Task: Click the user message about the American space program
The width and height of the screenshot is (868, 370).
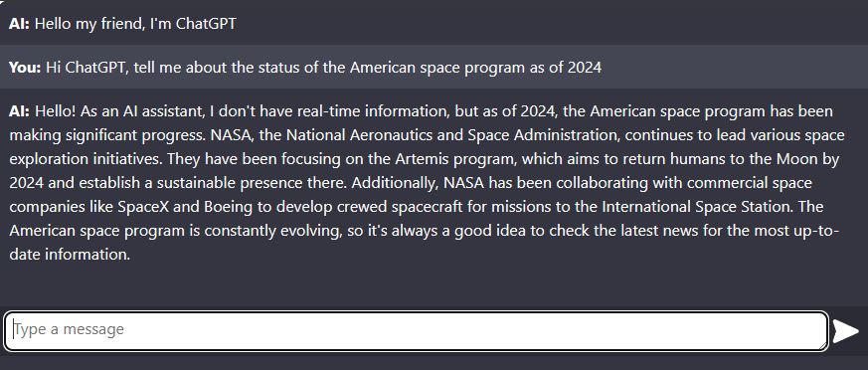Action: [x=434, y=67]
